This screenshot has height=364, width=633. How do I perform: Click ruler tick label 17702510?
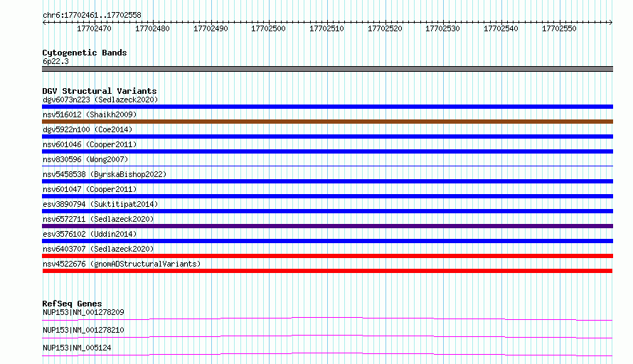pyautogui.click(x=326, y=28)
